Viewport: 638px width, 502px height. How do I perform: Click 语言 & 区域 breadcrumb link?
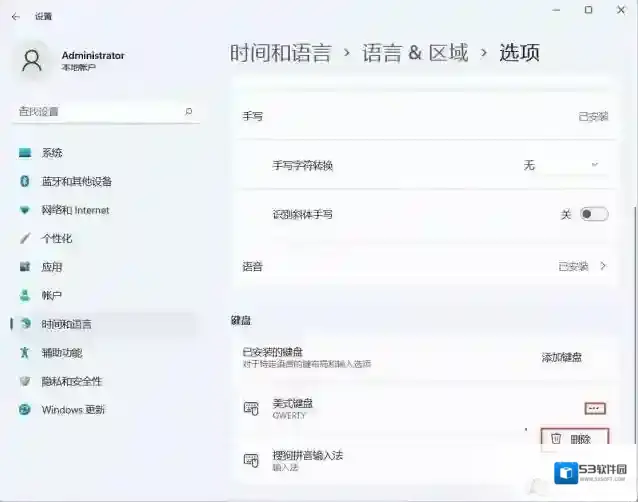click(414, 53)
